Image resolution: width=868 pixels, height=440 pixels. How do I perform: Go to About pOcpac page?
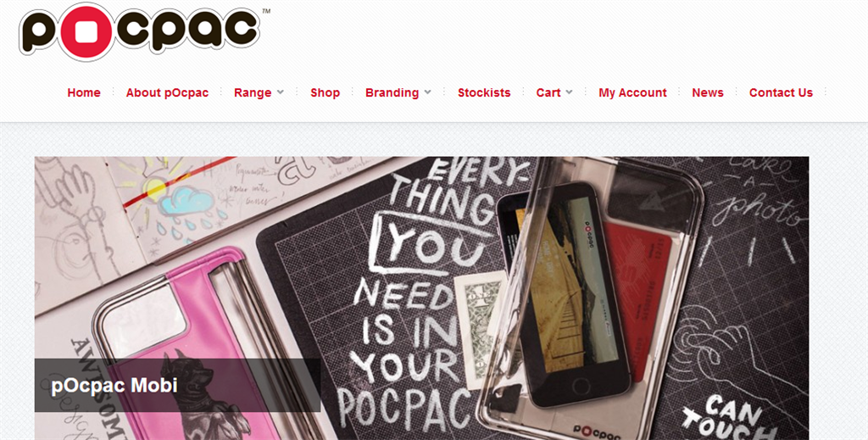click(x=167, y=92)
